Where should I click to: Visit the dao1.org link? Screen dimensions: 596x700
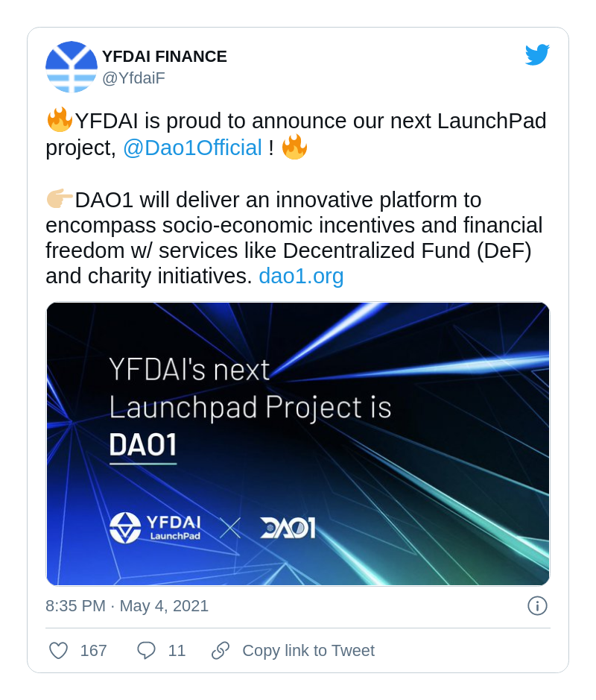[301, 276]
